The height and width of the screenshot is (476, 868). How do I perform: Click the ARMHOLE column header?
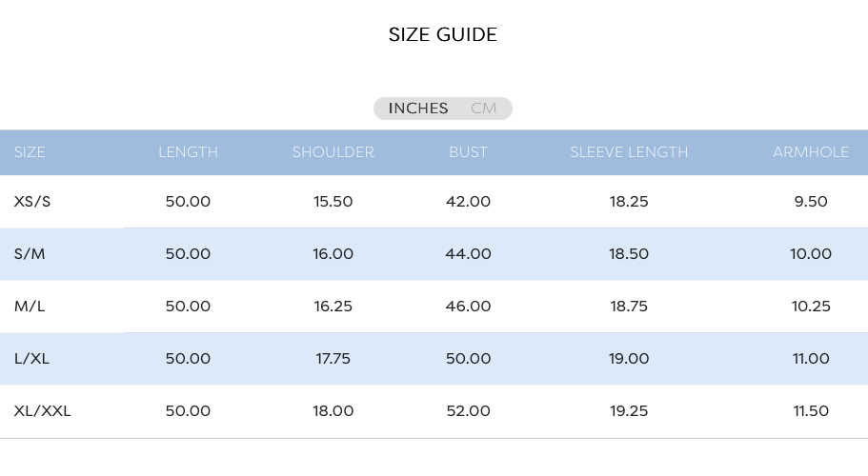[811, 152]
